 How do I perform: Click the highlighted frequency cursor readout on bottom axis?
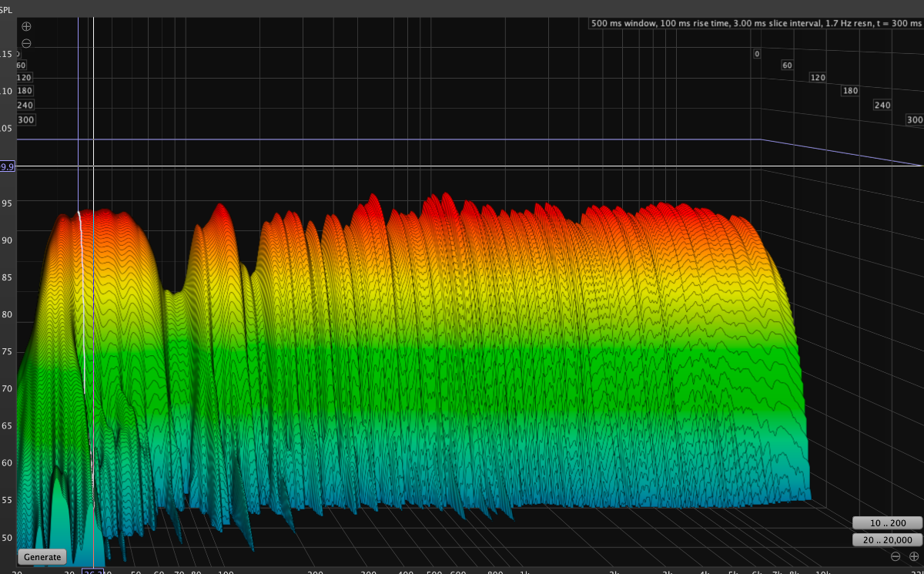coord(93,571)
